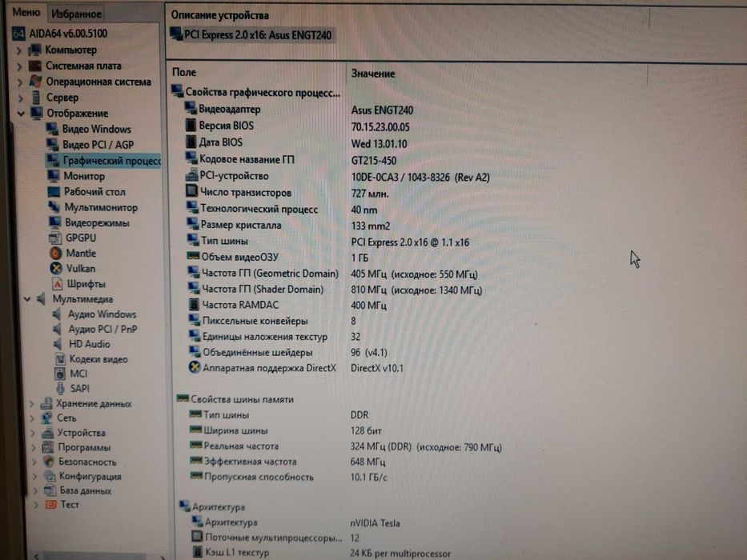Open the SAPI microphone icon
747x560 pixels.
click(61, 388)
